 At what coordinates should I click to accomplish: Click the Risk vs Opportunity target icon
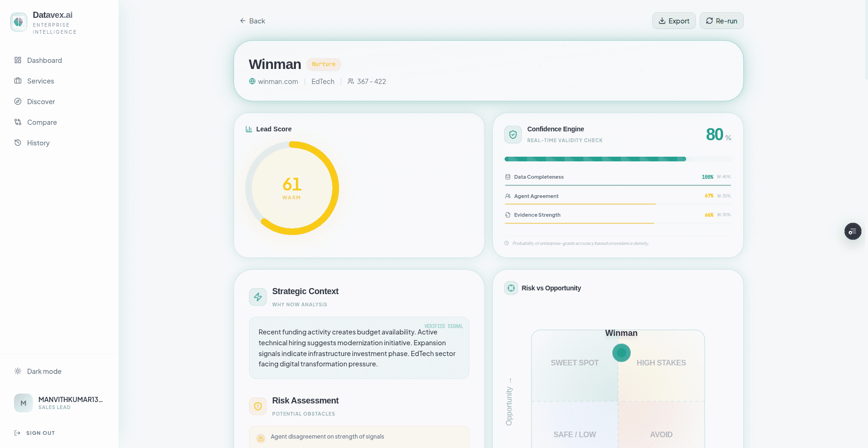[511, 288]
